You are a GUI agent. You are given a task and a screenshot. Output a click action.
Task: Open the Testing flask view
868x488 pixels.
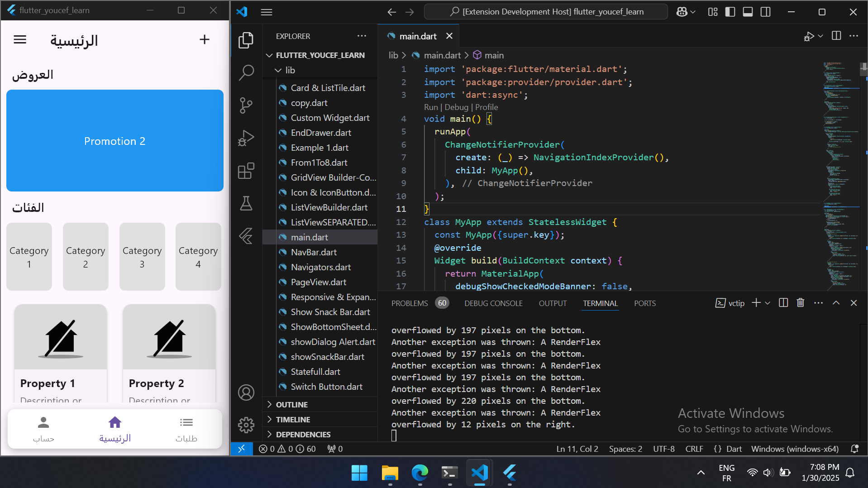pyautogui.click(x=246, y=203)
